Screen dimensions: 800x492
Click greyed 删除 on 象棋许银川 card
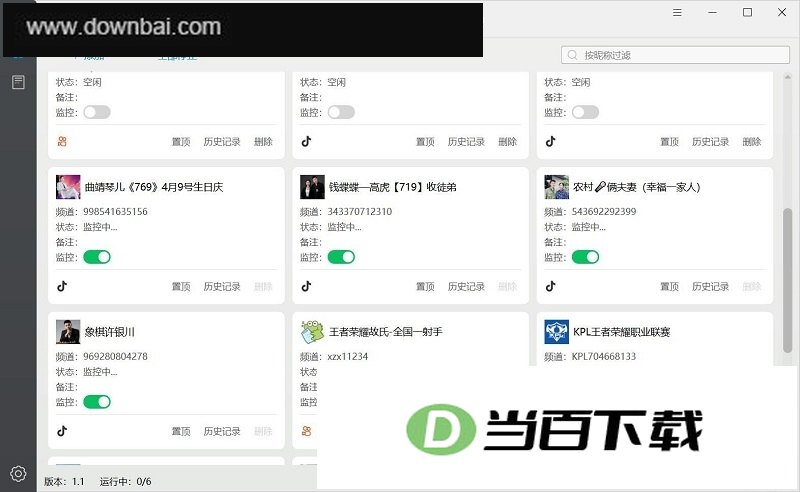pos(263,431)
